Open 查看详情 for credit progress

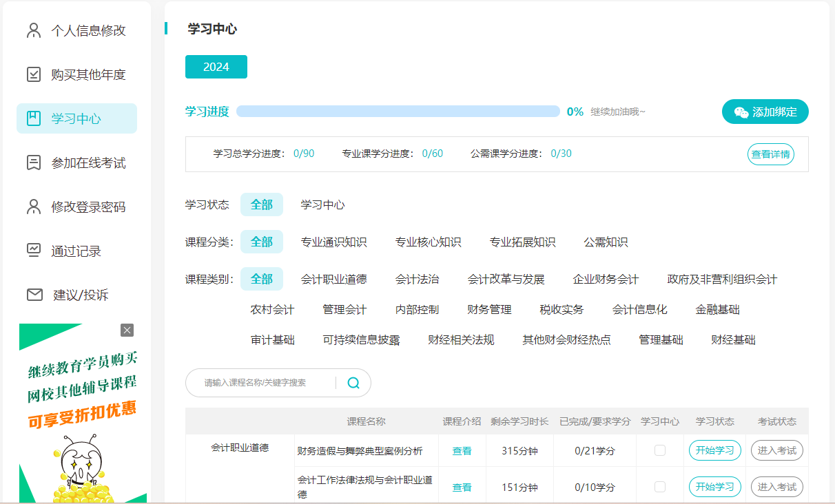770,154
